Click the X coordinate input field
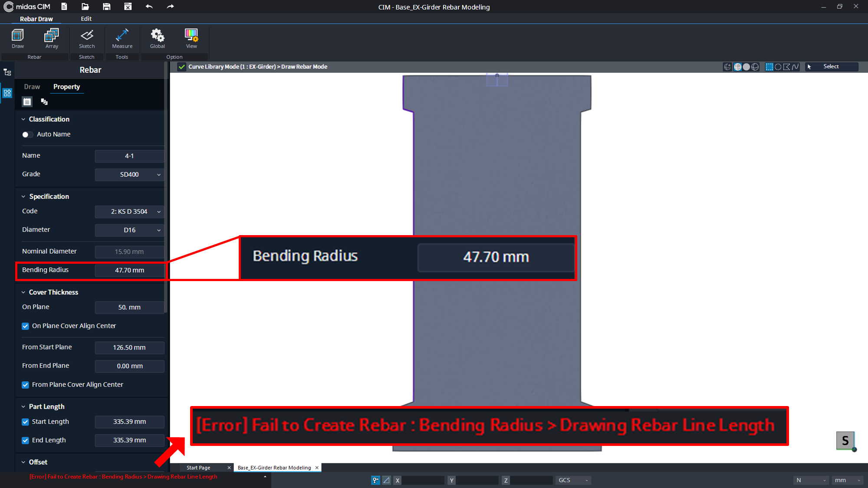The image size is (868, 488). (x=423, y=480)
